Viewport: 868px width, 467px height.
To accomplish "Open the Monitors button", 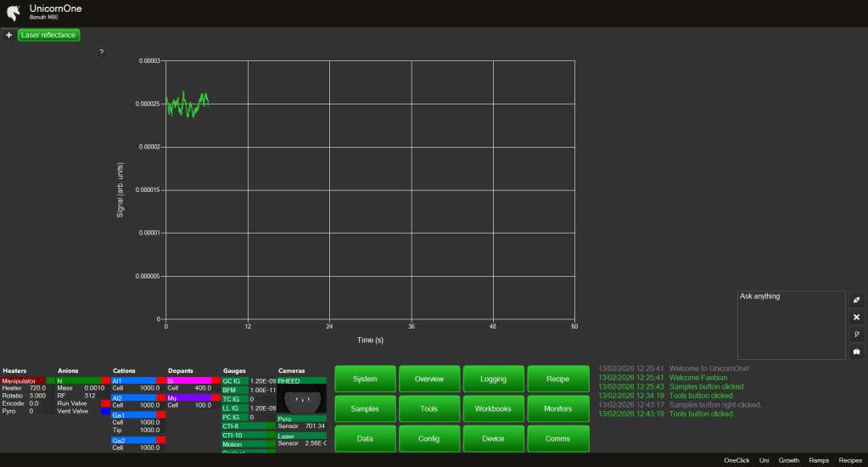I will click(x=557, y=408).
